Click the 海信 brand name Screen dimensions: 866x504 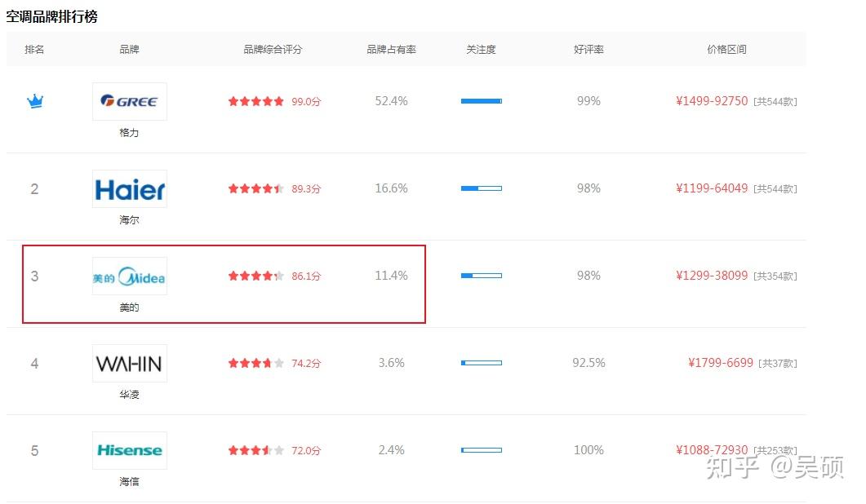click(129, 481)
